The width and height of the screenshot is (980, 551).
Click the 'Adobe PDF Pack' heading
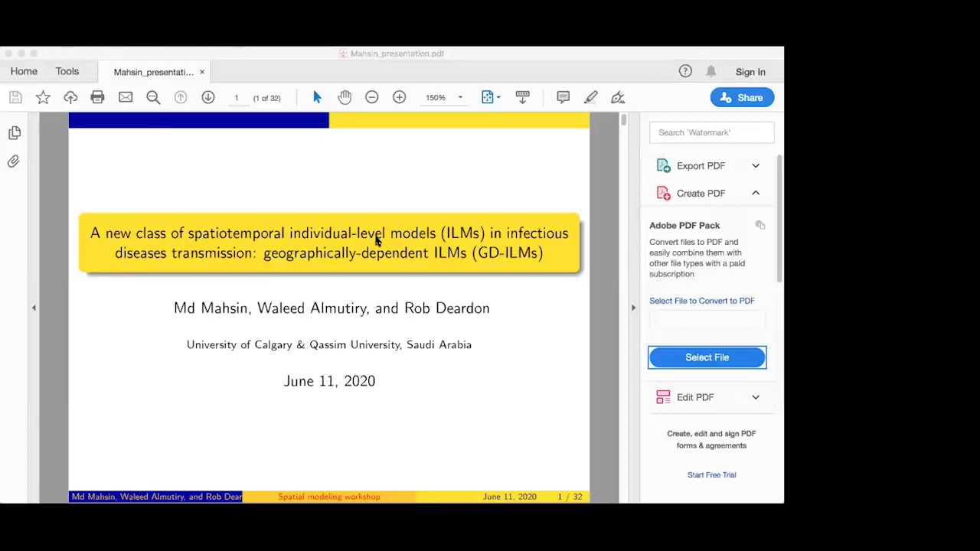(684, 226)
